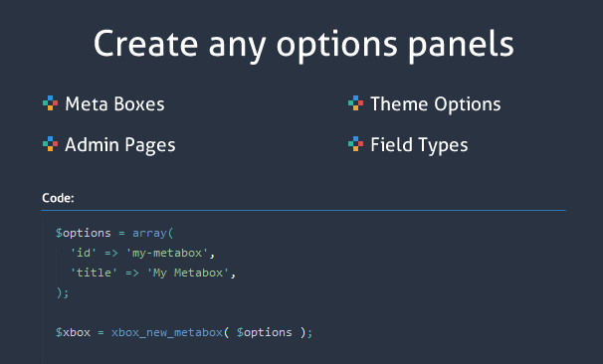Click the $xbox variable in code

73,332
